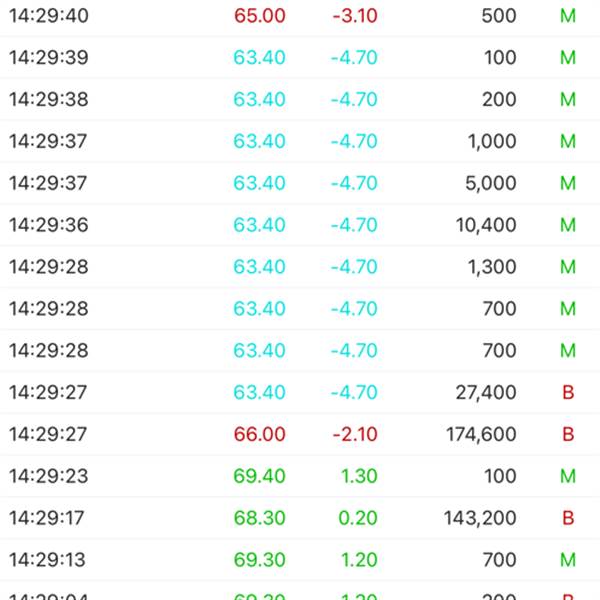Click the 14:29:40 trade timestamp
Viewport: 600px width, 600px height.
tap(48, 16)
